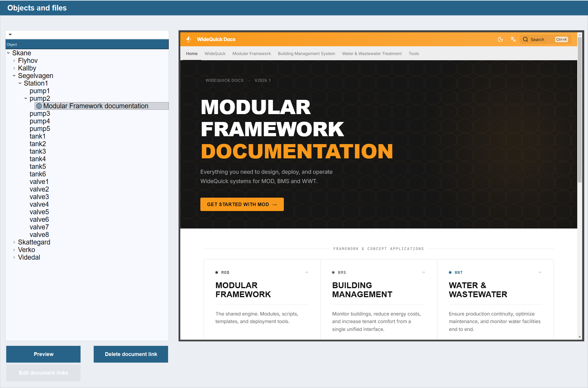Open the WideQuick tab
This screenshot has width=588, height=388.
pos(215,54)
